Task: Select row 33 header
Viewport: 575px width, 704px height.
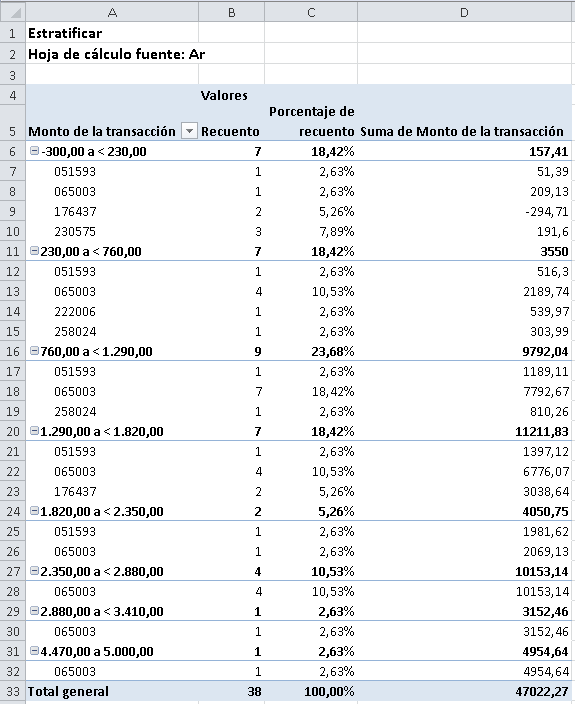Action: click(13, 691)
